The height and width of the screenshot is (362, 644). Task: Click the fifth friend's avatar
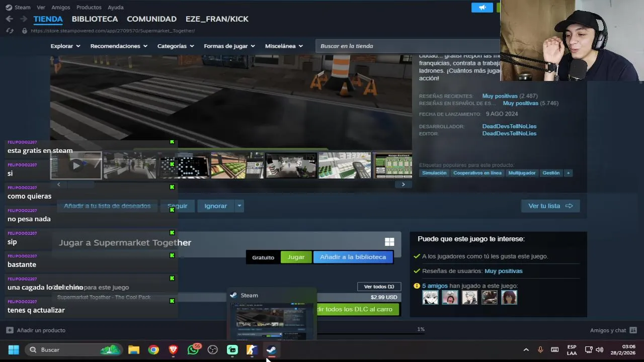[509, 297]
